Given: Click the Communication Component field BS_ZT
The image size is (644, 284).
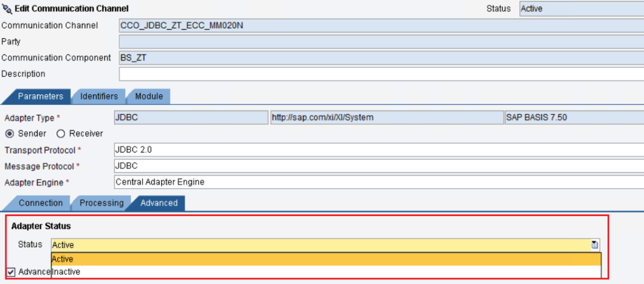Looking at the screenshot, I should pyautogui.click(x=382, y=58).
